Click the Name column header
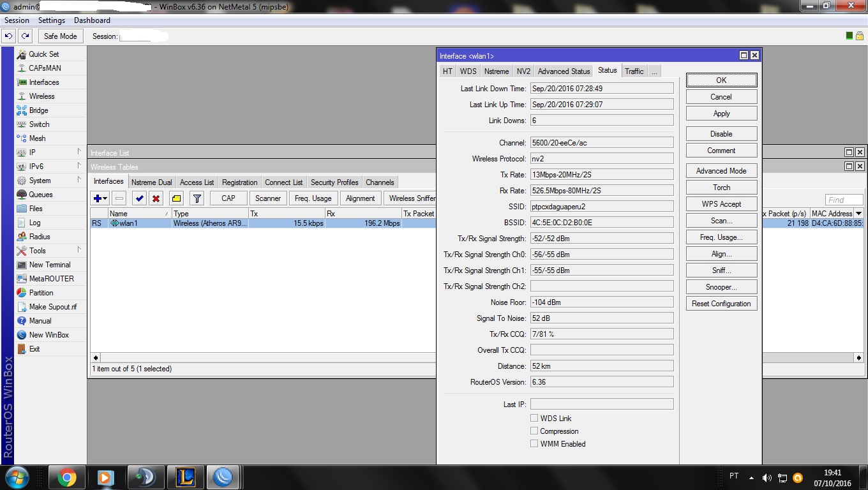Screen dimensions: 868x490 click(x=140, y=214)
